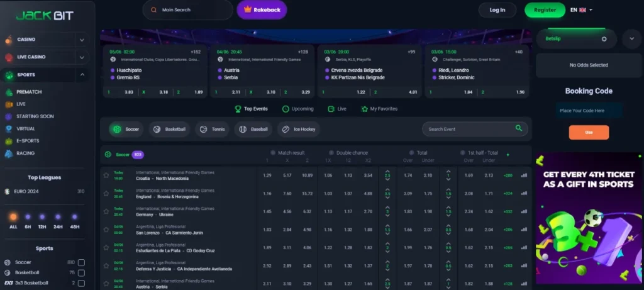The image size is (644, 290).
Task: Expand the Casino menu chevron
Action: [82, 40]
